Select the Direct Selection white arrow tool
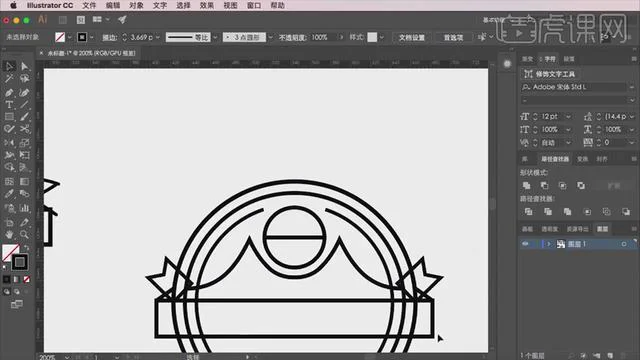The image size is (640, 360). click(x=24, y=66)
